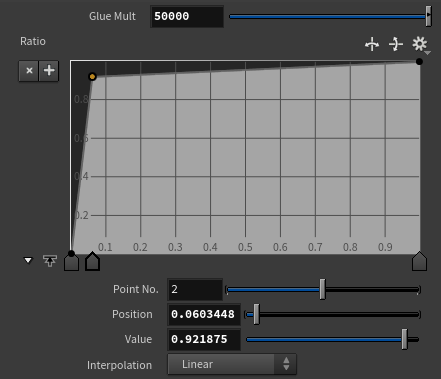Click the Value slider handle

404,339
